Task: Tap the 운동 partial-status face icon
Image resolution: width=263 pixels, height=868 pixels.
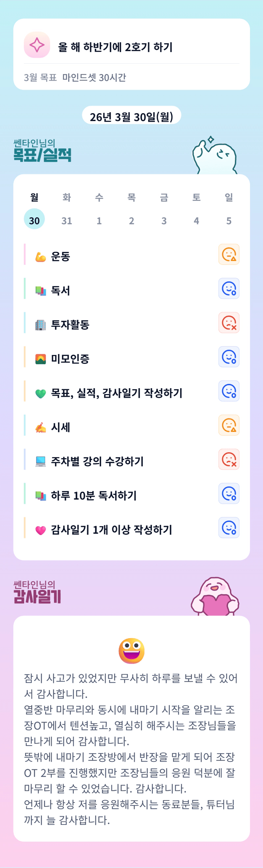Action: 229,254
